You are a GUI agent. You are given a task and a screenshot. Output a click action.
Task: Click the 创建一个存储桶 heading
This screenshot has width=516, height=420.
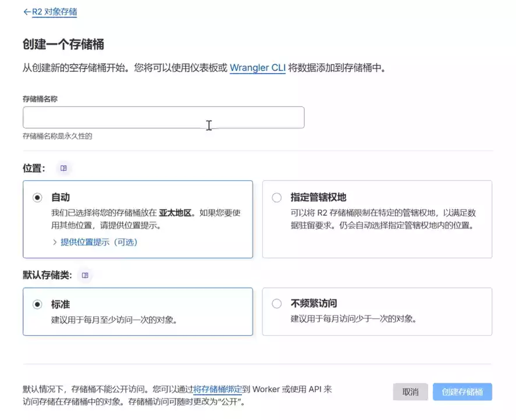point(63,44)
